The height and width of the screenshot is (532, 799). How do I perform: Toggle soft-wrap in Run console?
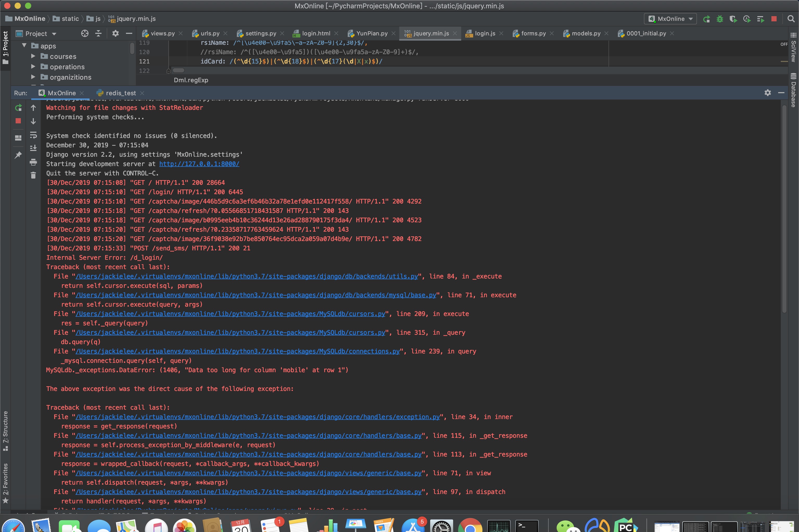point(33,135)
